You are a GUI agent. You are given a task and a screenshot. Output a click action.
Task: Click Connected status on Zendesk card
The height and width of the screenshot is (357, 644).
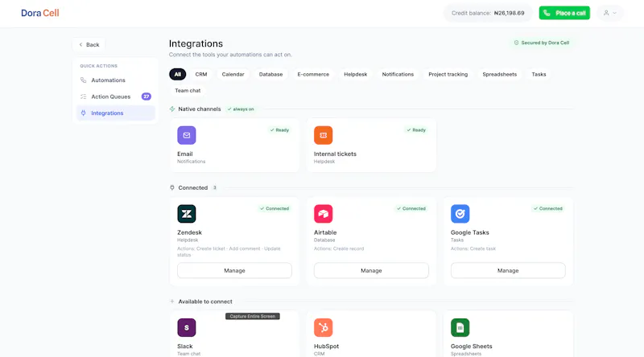[x=275, y=208]
